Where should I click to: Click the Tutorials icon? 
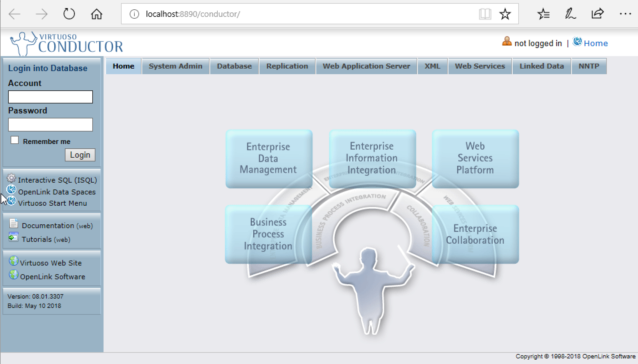14,237
